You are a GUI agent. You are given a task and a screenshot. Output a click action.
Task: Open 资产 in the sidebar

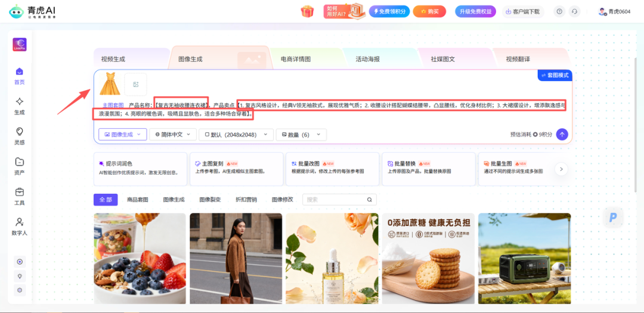tap(19, 167)
